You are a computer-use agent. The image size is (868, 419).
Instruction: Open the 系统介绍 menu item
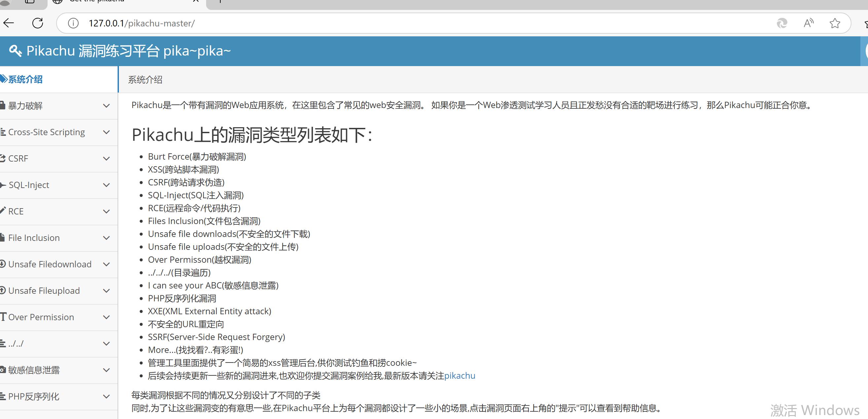25,79
